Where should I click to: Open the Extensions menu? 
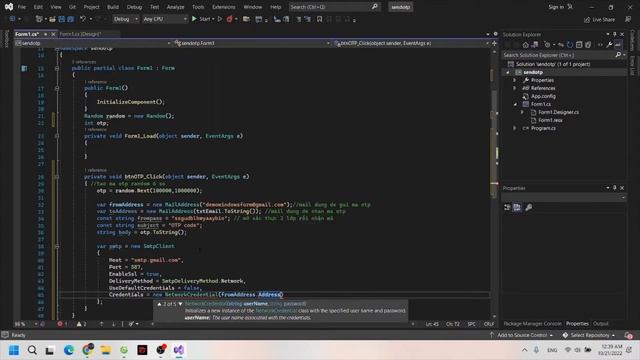[x=223, y=7]
